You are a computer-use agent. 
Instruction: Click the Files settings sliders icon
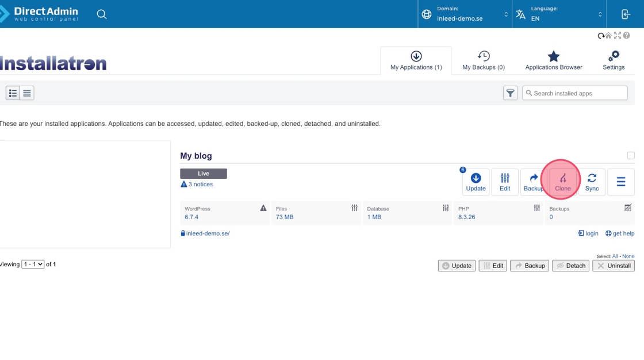pos(354,208)
